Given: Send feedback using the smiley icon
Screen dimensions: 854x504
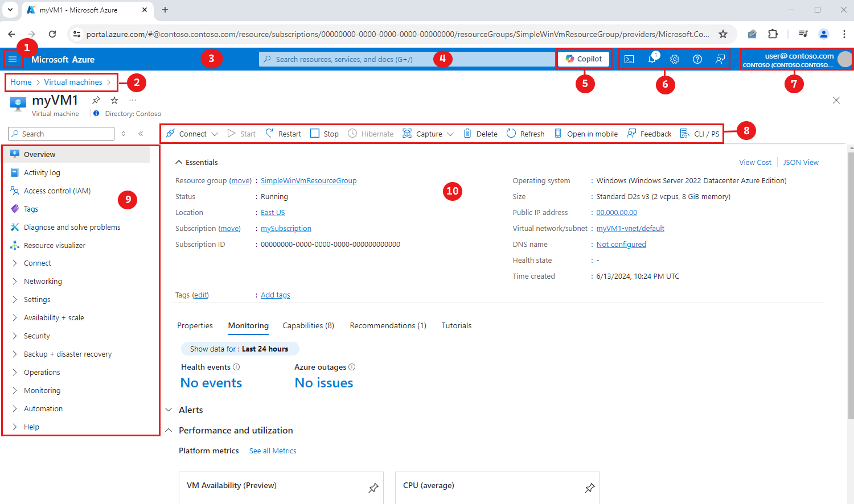Looking at the screenshot, I should click(720, 59).
